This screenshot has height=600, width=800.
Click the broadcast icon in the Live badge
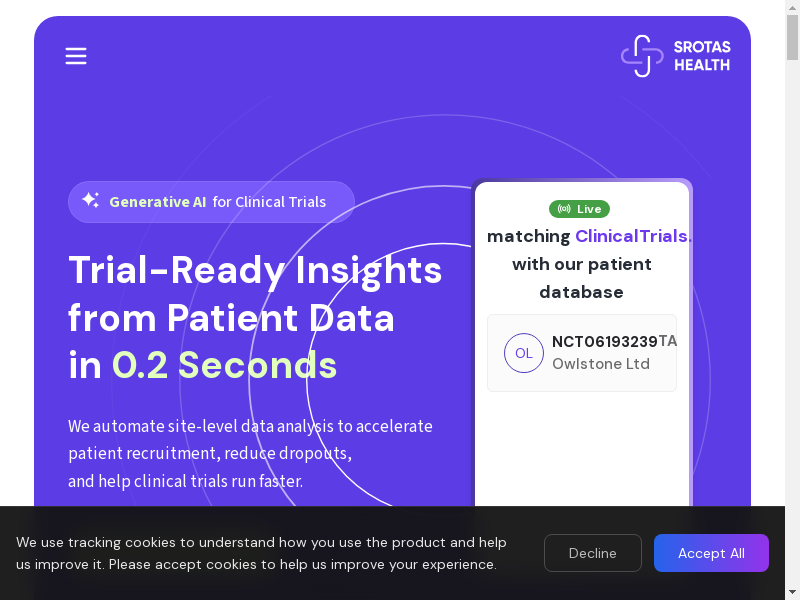[564, 209]
